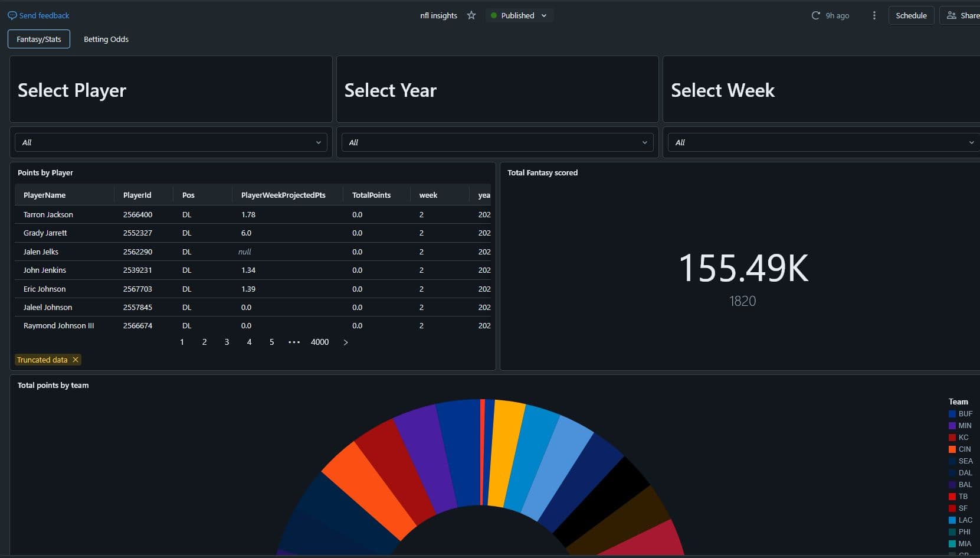Expand the Select Player dropdown
The height and width of the screenshot is (558, 980).
(x=171, y=142)
